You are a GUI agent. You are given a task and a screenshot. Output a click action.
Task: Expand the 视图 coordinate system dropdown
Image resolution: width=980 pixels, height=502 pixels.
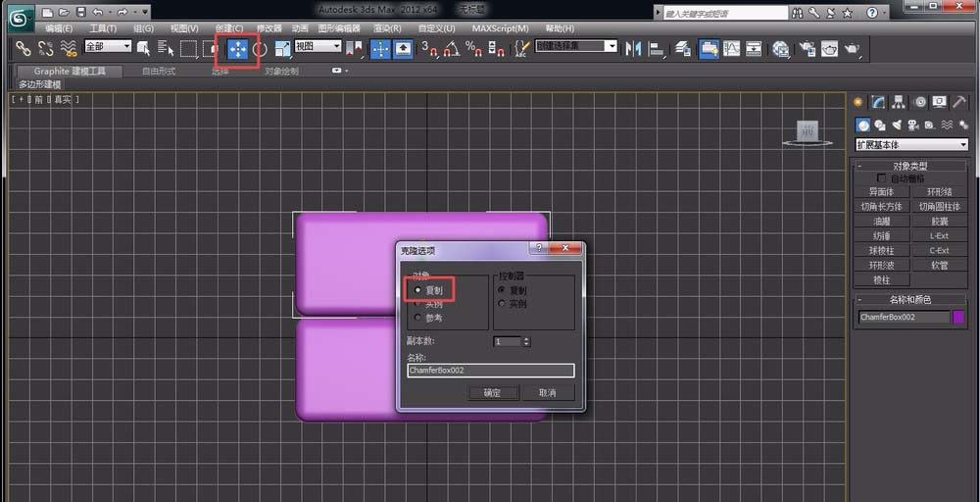click(318, 47)
